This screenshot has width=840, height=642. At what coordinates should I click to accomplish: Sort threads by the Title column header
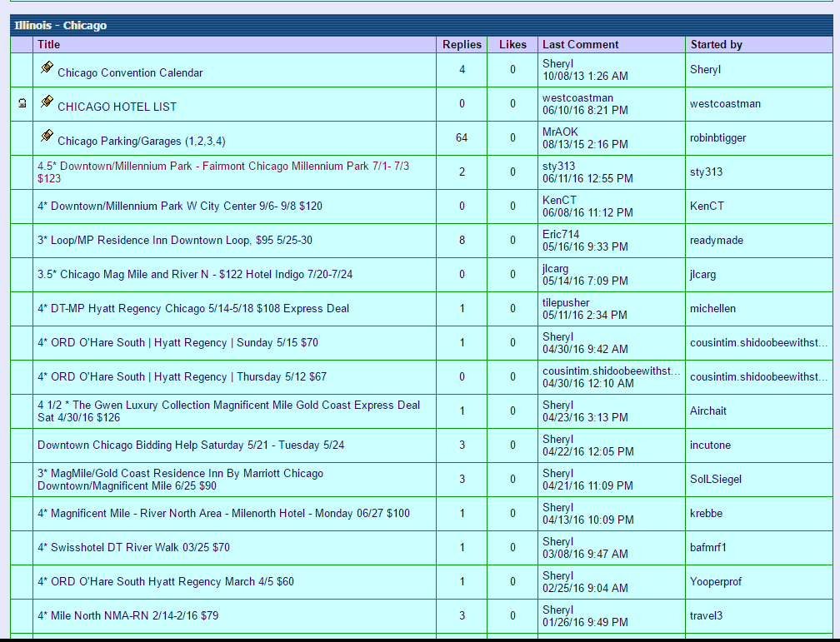coord(49,44)
